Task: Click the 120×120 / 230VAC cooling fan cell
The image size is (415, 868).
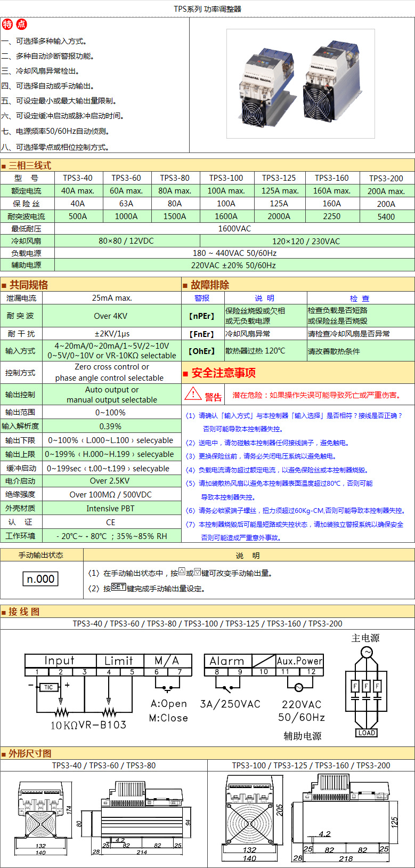Action: click(x=306, y=241)
